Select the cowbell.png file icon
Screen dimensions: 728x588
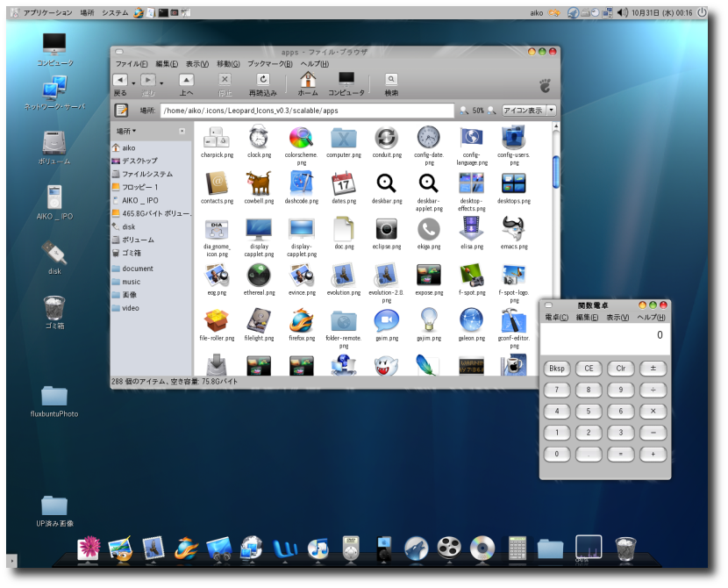258,184
